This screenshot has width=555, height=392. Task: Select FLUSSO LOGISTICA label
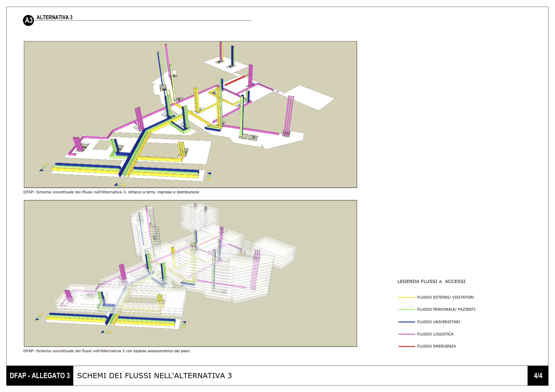[x=435, y=334]
